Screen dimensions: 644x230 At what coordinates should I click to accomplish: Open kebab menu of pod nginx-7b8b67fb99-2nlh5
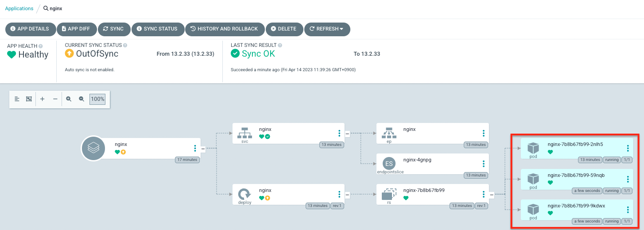[x=628, y=149]
